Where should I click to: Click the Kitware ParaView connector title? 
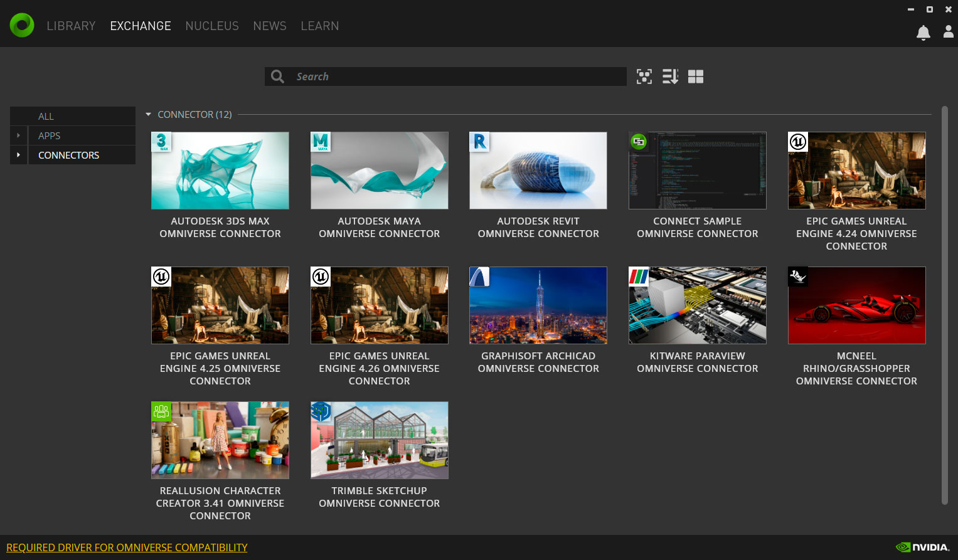(x=698, y=362)
